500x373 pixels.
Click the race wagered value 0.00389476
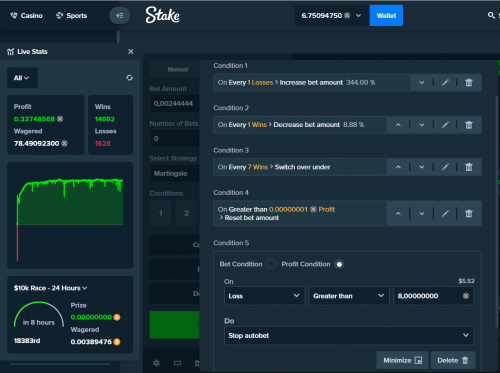click(91, 342)
